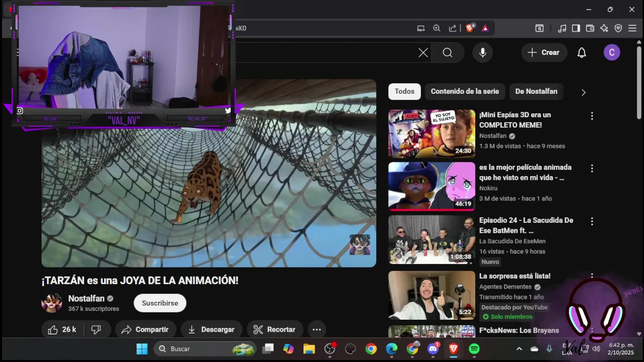
Task: Click the Twitter icon on webcam overlay
Action: (x=228, y=111)
